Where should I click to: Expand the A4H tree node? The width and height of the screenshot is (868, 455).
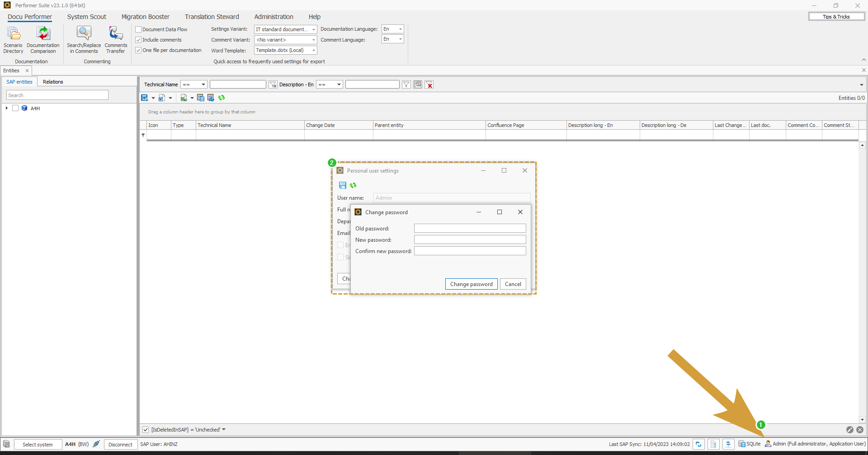point(7,108)
